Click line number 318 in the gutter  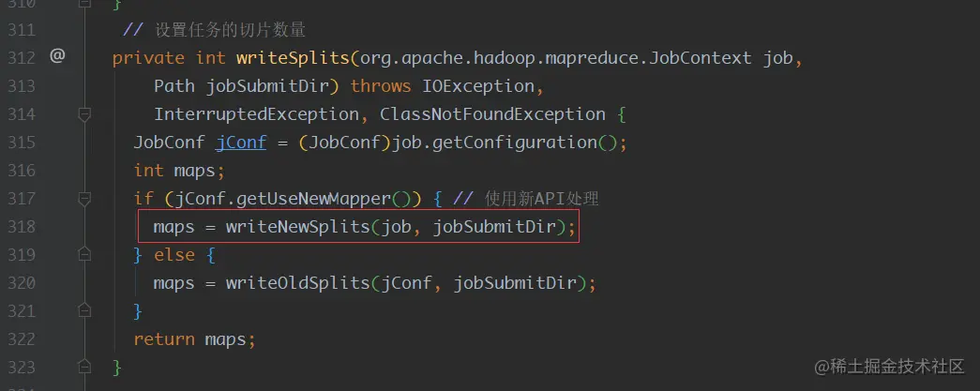pos(22,227)
